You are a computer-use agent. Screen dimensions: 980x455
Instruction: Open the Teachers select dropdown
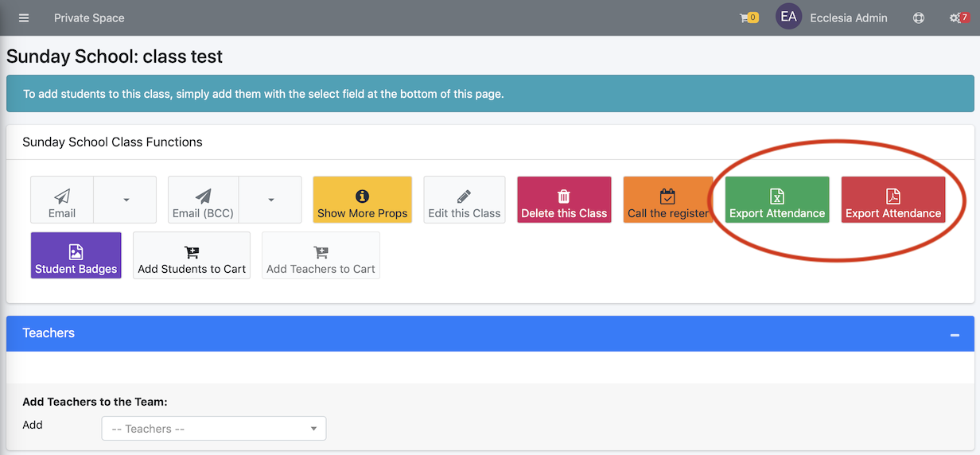point(214,429)
